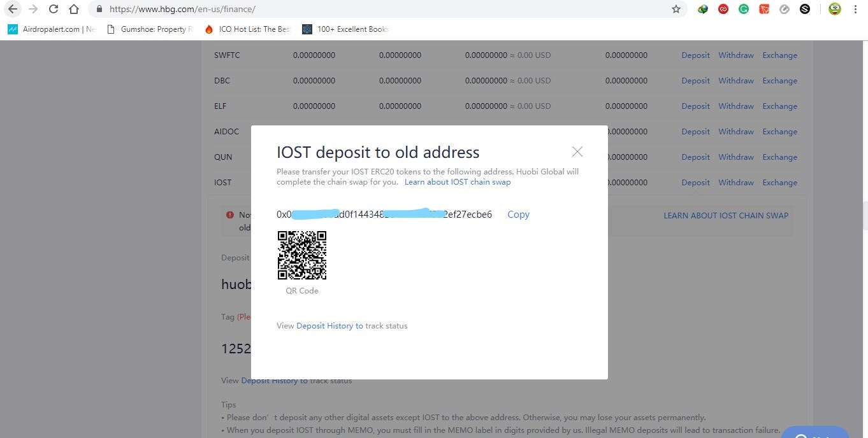Click the DBC coin name
868x438 pixels.
pos(222,81)
